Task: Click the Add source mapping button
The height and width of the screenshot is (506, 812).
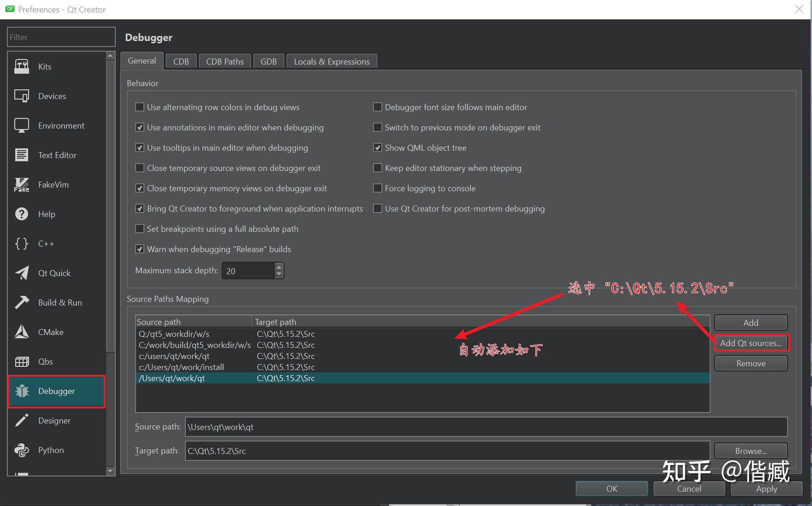Action: (x=751, y=323)
